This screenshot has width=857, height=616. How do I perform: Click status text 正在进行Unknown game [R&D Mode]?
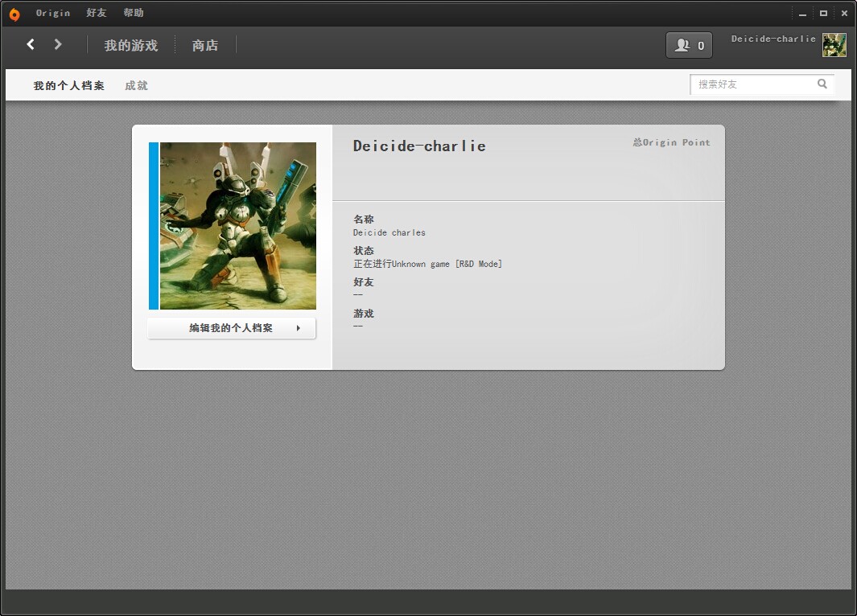click(x=427, y=265)
